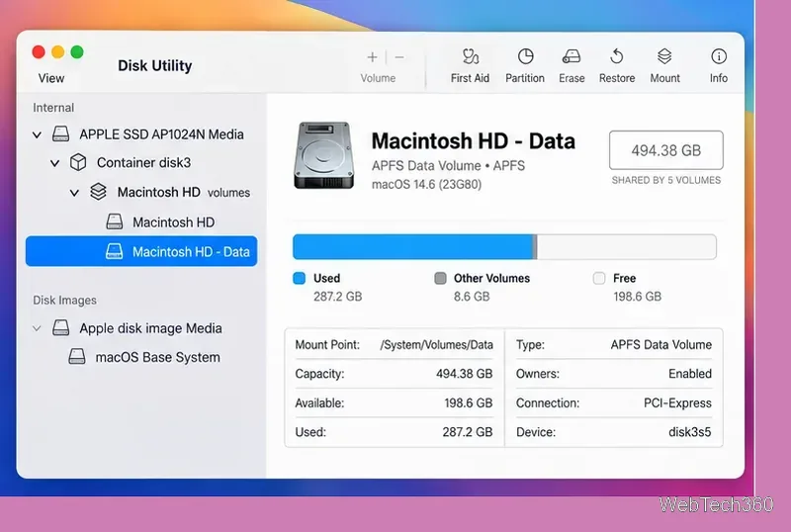This screenshot has height=532, width=791.
Task: Click the disk usage bar
Action: (504, 247)
